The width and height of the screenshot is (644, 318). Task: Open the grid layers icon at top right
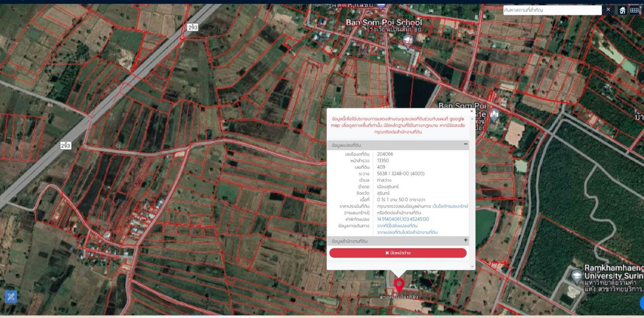(x=634, y=10)
